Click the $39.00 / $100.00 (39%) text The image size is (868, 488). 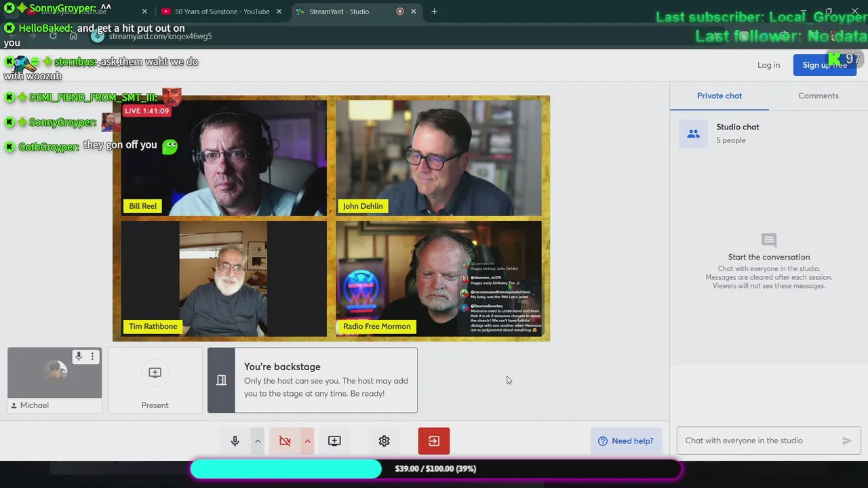click(x=435, y=468)
